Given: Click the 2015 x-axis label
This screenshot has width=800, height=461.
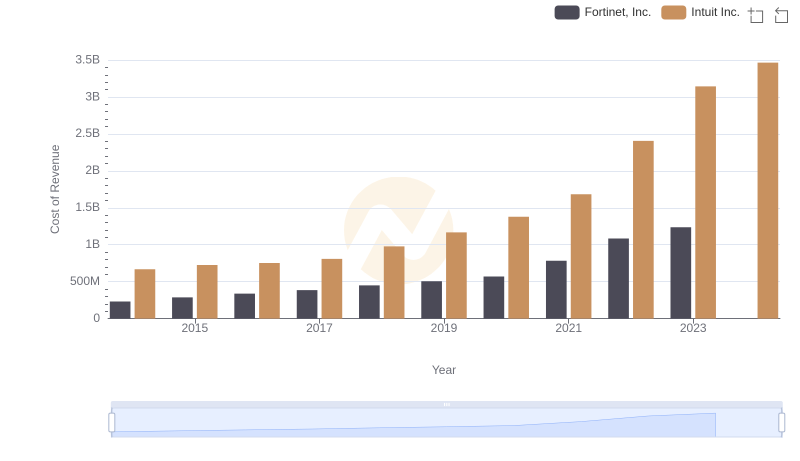Looking at the screenshot, I should [x=194, y=328].
